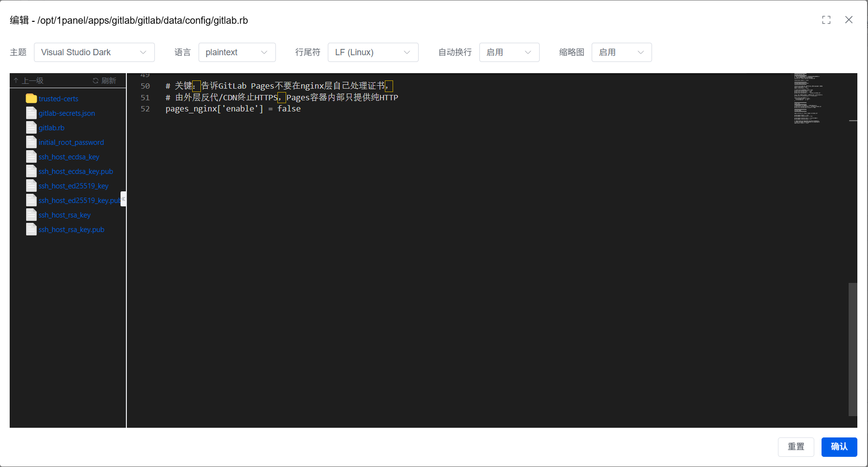Open the trusted-certs folder
This screenshot has width=868, height=467.
pyautogui.click(x=59, y=99)
